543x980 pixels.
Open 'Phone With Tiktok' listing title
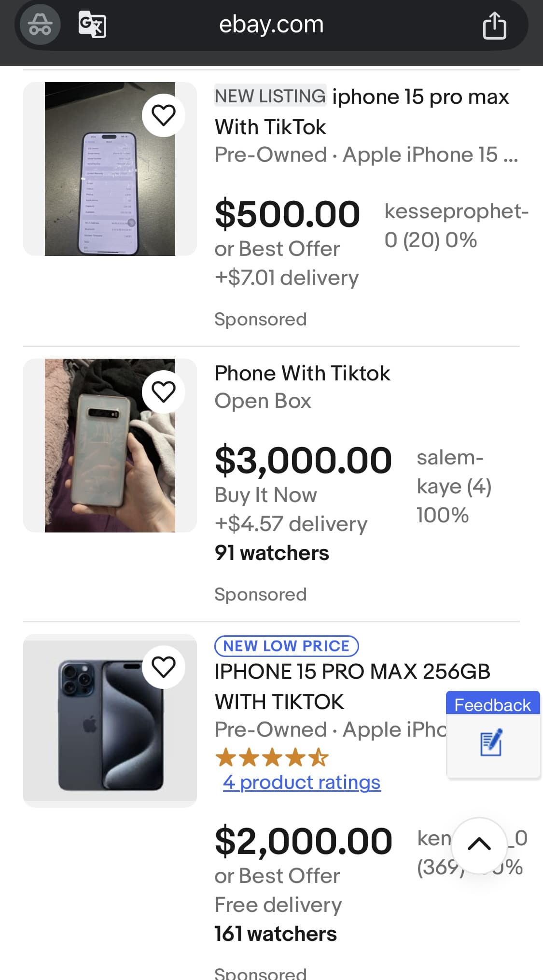click(303, 373)
